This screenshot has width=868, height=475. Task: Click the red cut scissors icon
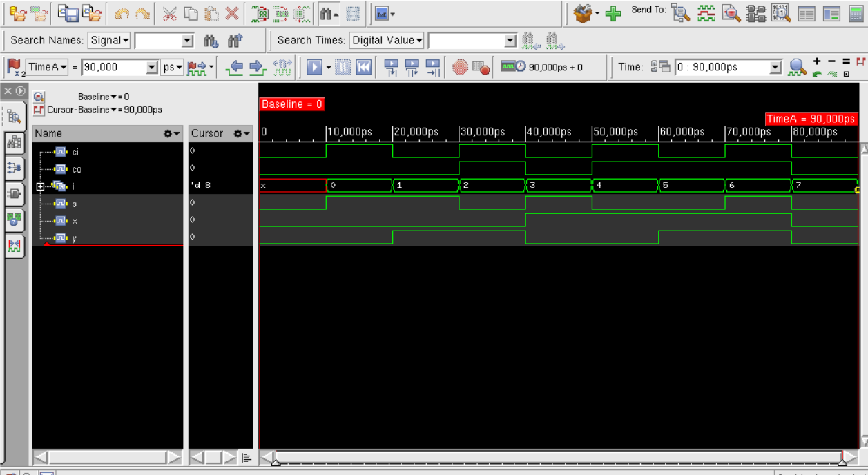pos(170,13)
